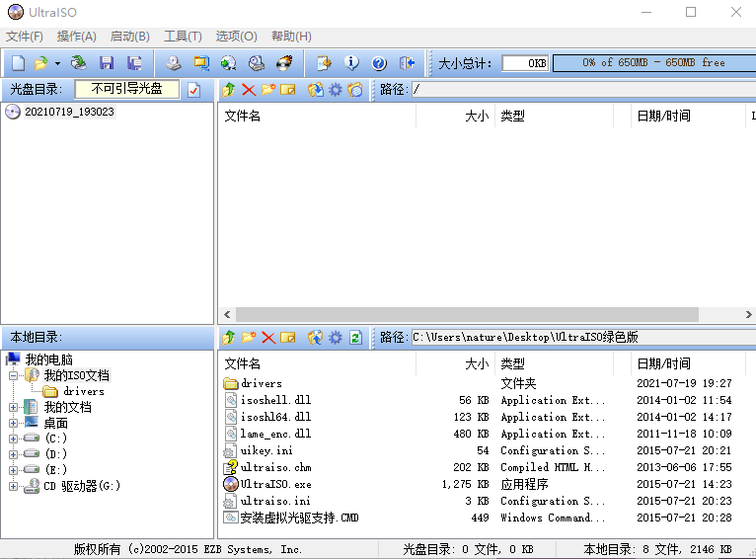Click the blue question mark help icon
This screenshot has height=559, width=756.
[x=379, y=63]
